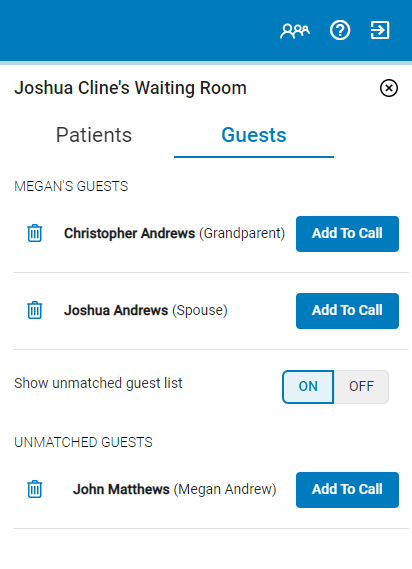Turn unmatched guest list ON
Screen dimensions: 412x569
tap(308, 386)
